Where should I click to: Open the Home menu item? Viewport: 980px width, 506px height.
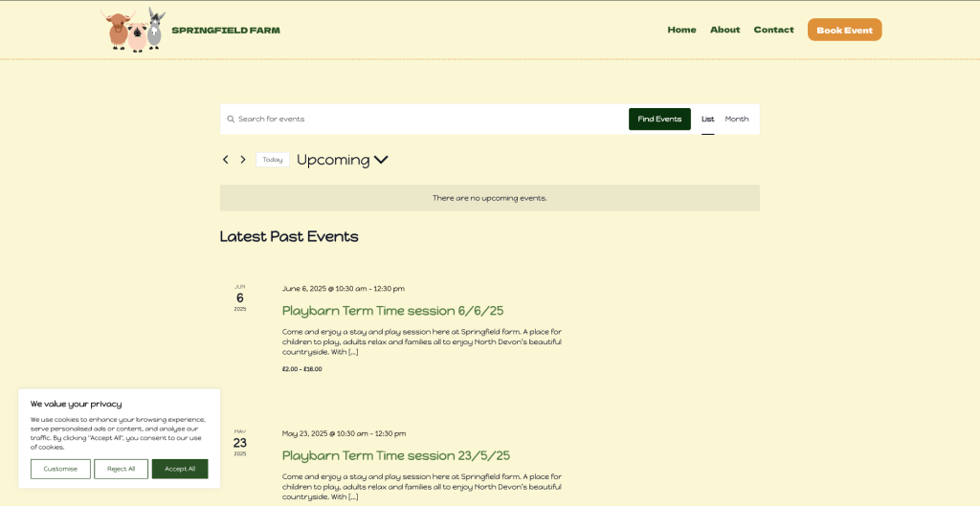tap(681, 30)
